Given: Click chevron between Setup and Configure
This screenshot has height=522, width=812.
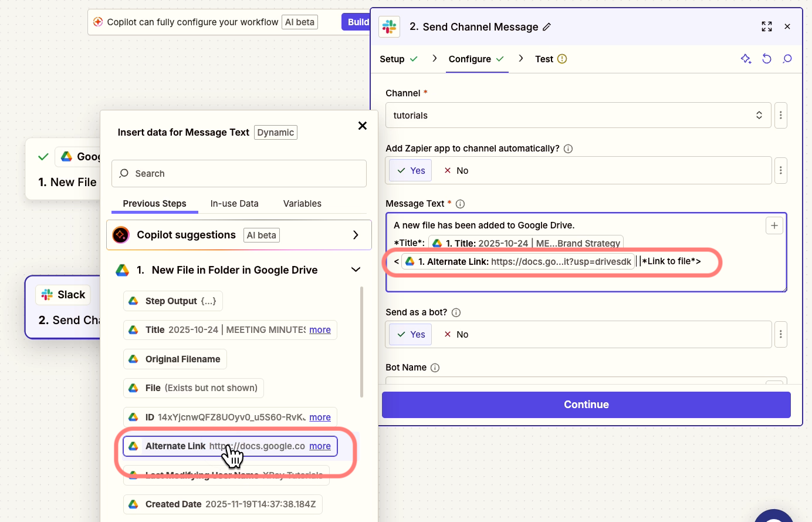Looking at the screenshot, I should [434, 58].
